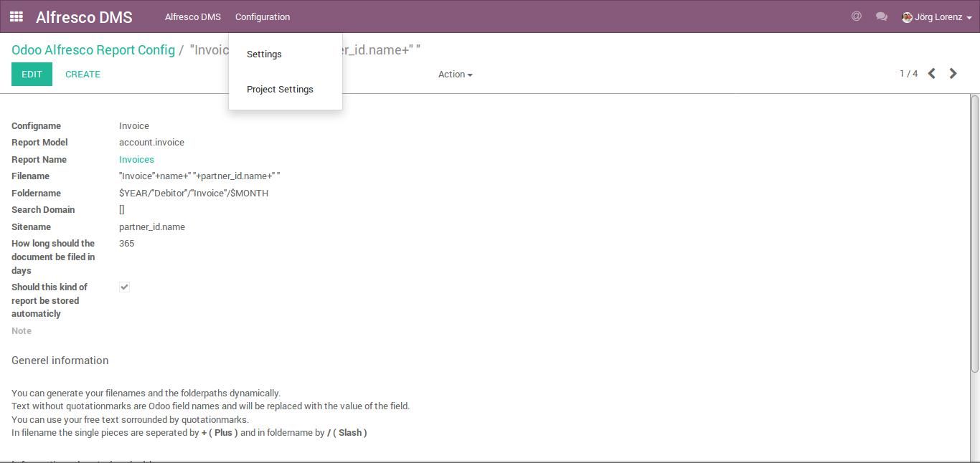The height and width of the screenshot is (463, 980).
Task: Click the Configname value Invoice
Action: coord(134,126)
